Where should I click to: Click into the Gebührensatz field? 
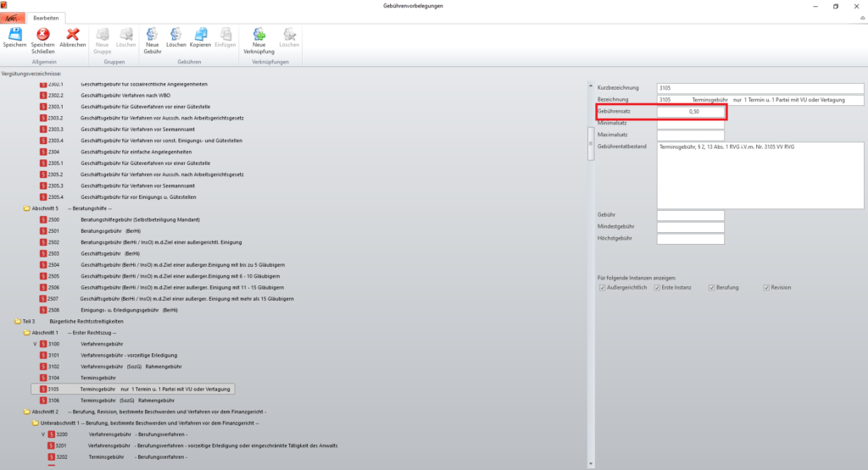(690, 112)
